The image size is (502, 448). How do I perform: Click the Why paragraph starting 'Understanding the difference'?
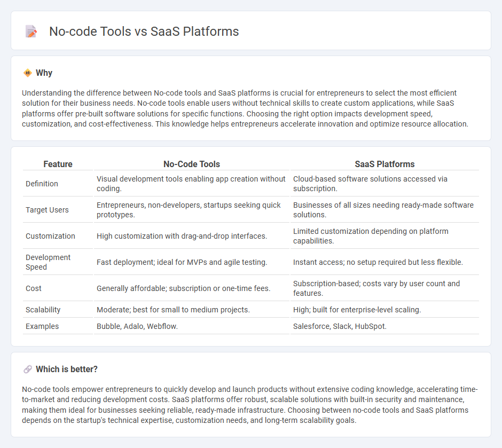245,108
